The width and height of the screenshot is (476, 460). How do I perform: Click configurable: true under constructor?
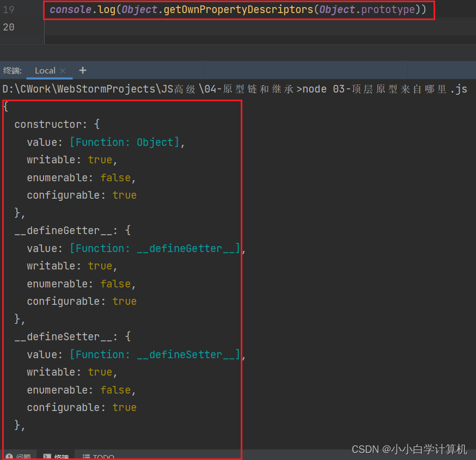(82, 195)
